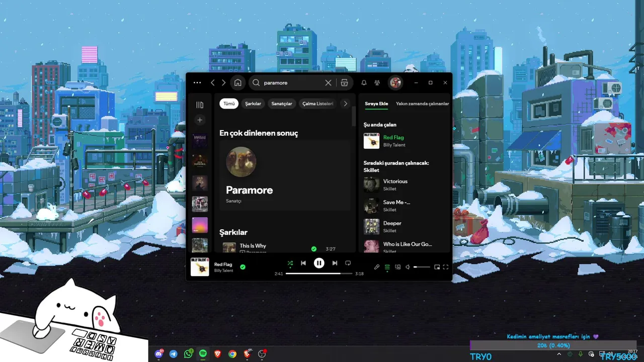Open WhatsApp from the taskbar
644x362 pixels.
click(188, 354)
